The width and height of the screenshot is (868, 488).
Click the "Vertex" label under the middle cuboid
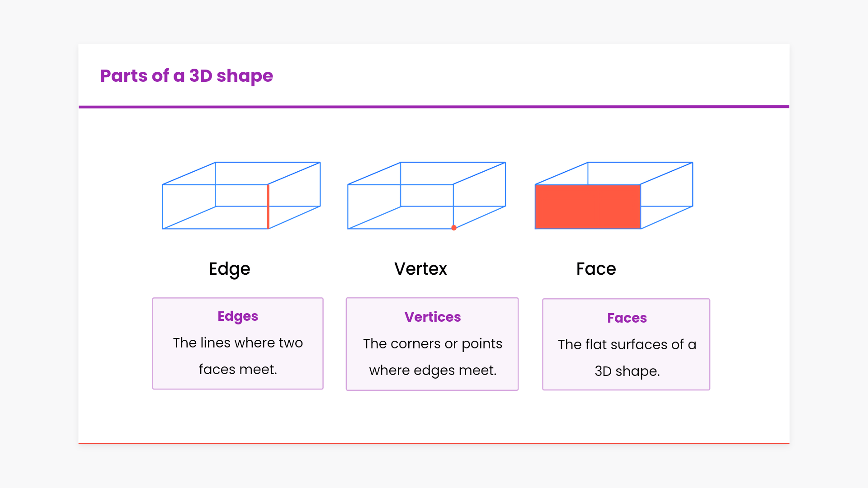coord(420,269)
